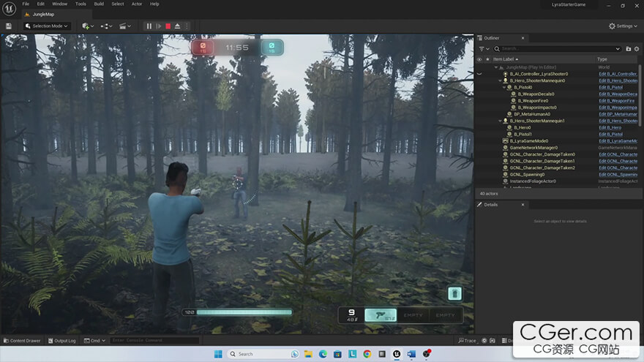Select BP_MetaHumanA0 in the Outliner
The width and height of the screenshot is (644, 362).
pos(532,114)
